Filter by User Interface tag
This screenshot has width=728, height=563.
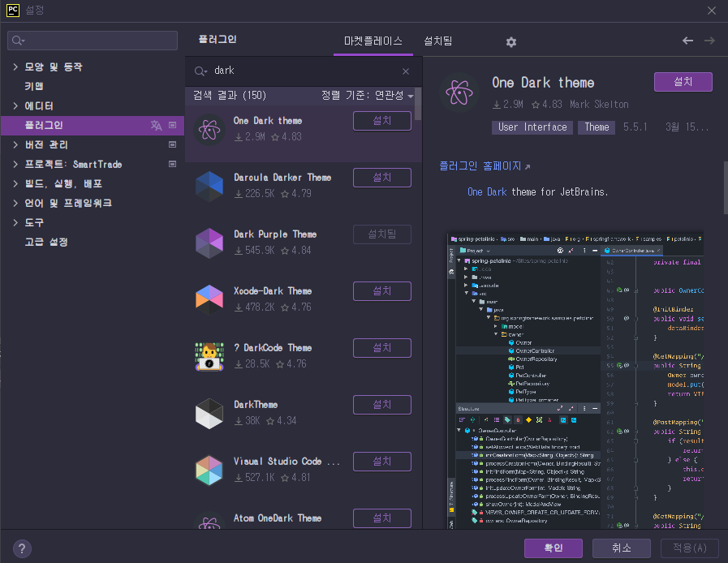[532, 127]
